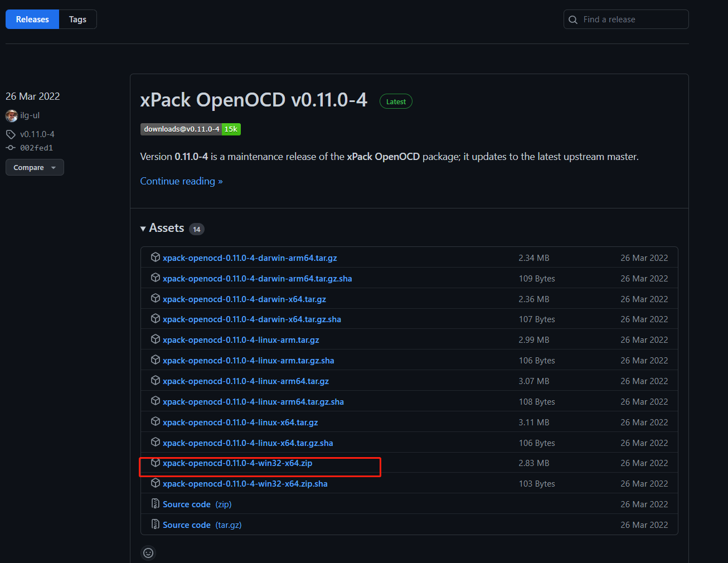Click the 2.99 MB size value
728x563 pixels.
[x=534, y=340]
